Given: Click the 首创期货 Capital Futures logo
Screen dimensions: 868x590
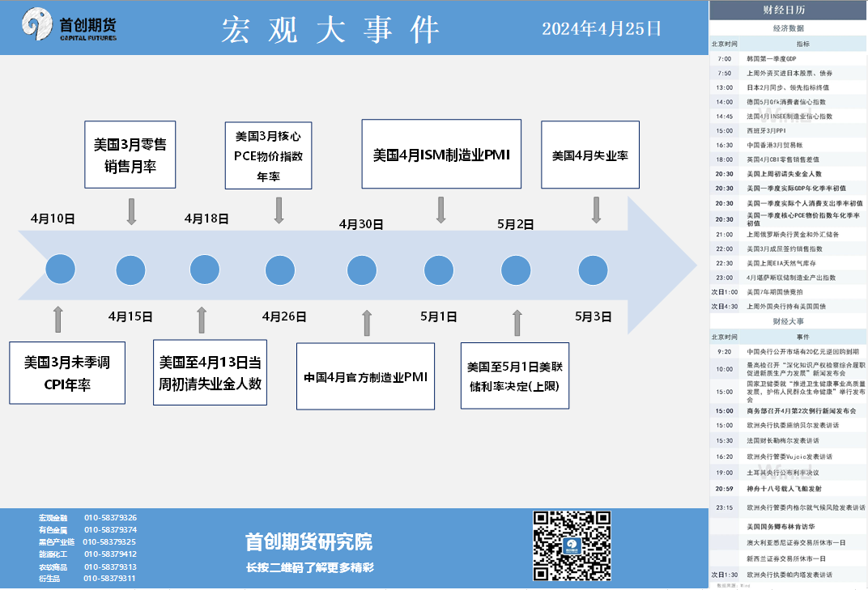Looking at the screenshot, I should pos(69,24).
